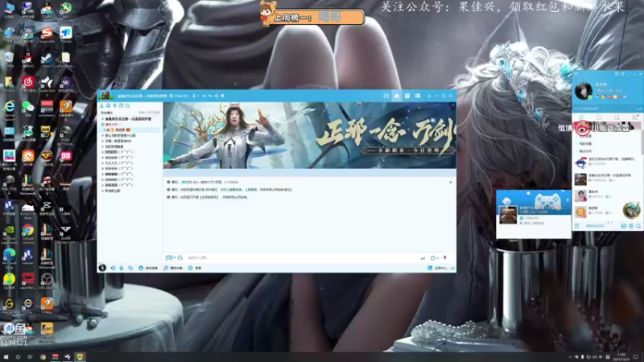Open the 自由发言 speaking mode button
This screenshot has height=362, width=644.
(x=148, y=268)
